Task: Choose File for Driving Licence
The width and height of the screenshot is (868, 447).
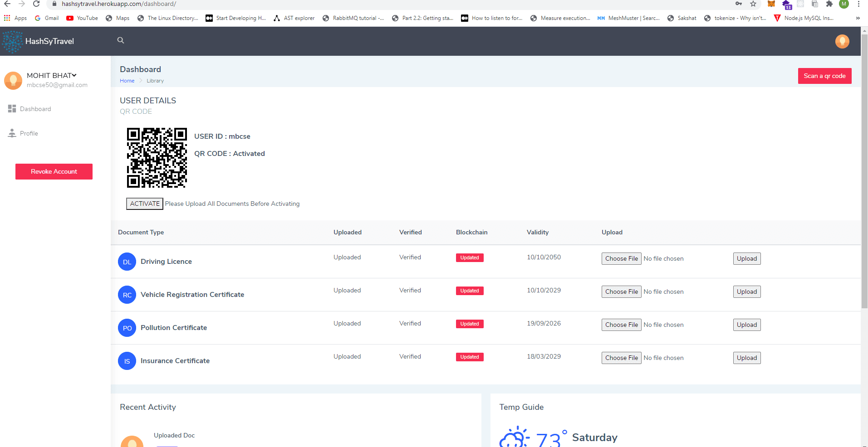Action: click(621, 258)
